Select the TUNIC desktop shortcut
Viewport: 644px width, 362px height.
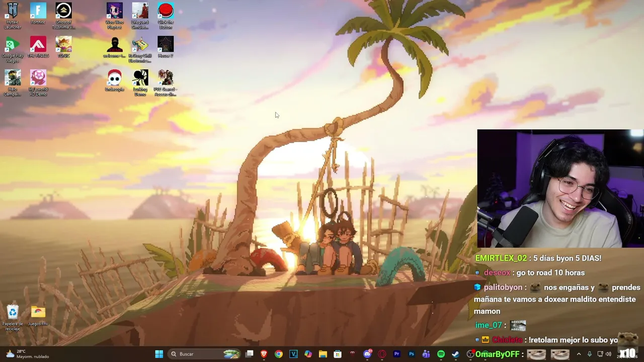(x=63, y=47)
